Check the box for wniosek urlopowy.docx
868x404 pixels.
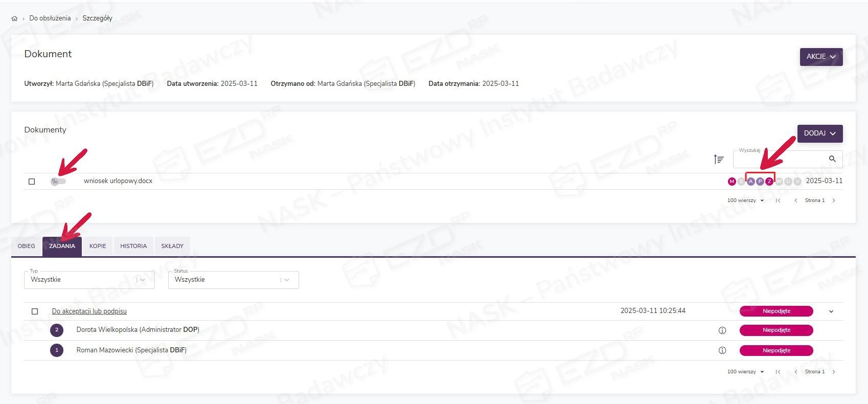pos(32,182)
